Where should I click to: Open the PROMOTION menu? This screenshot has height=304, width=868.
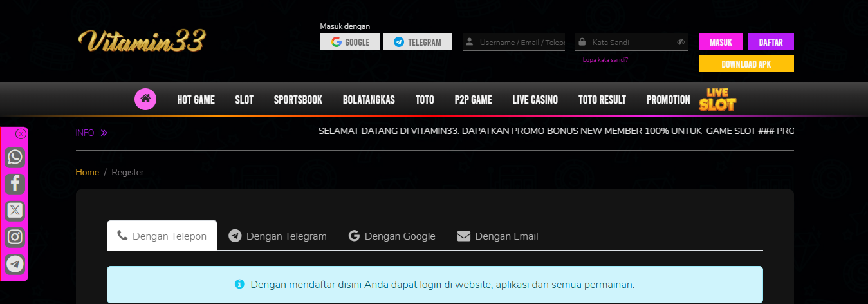669,100
